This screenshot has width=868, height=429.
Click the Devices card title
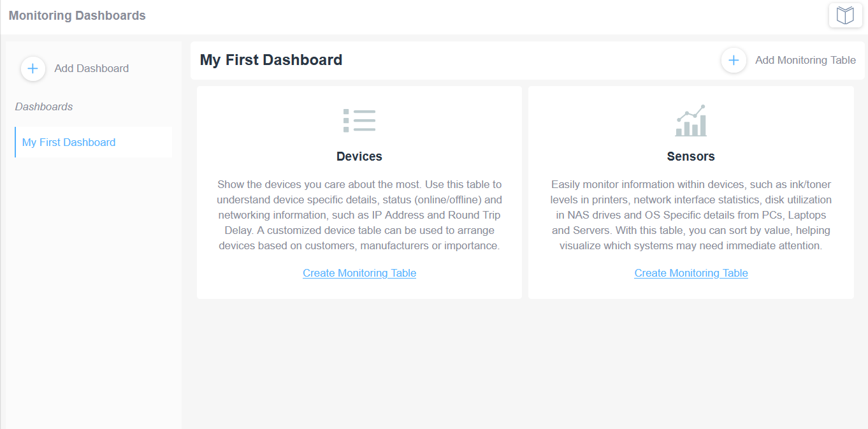coord(359,156)
